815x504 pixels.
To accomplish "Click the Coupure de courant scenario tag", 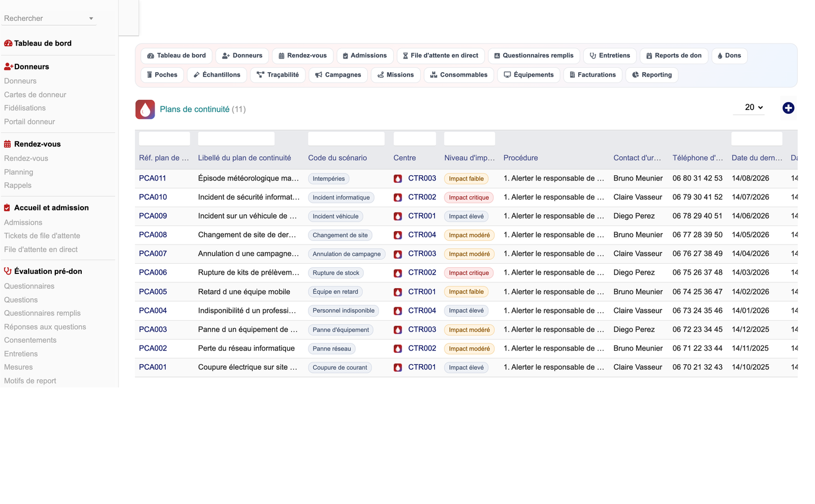I will [x=340, y=368].
